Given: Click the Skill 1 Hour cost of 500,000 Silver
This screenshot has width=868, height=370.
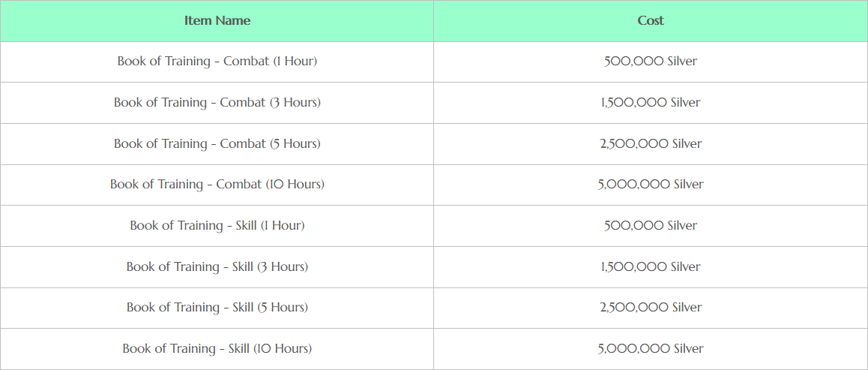Looking at the screenshot, I should click(x=651, y=225).
